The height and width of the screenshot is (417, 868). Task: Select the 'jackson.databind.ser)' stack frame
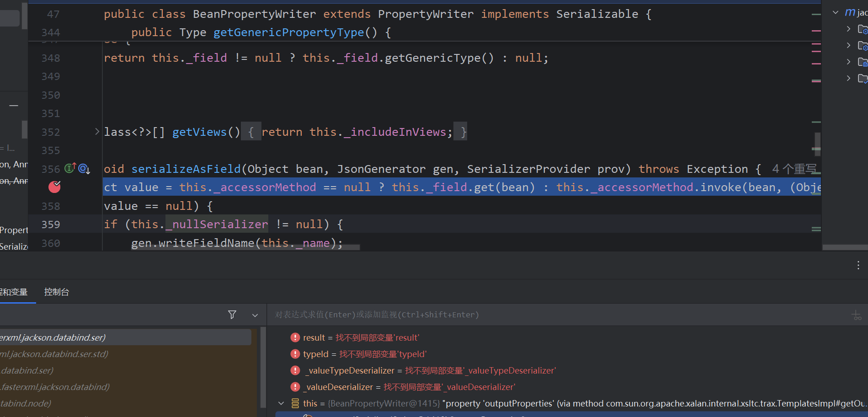[x=126, y=337]
